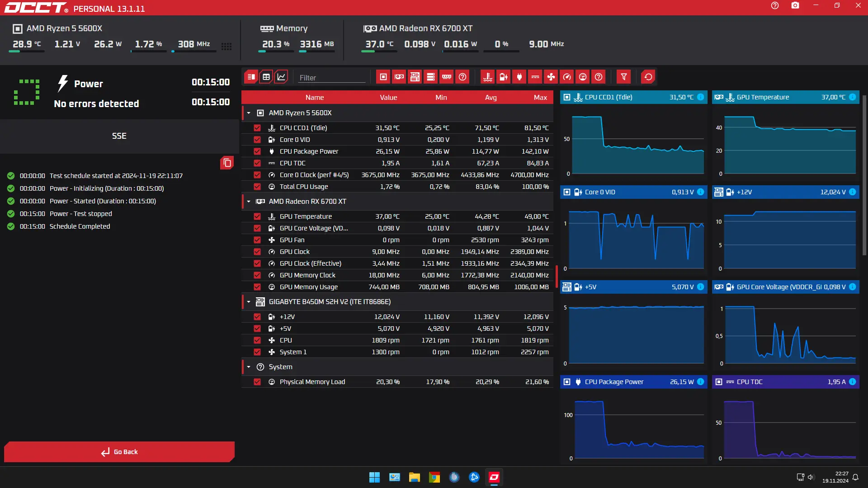Click Go Back button
The width and height of the screenshot is (868, 488).
(x=119, y=452)
